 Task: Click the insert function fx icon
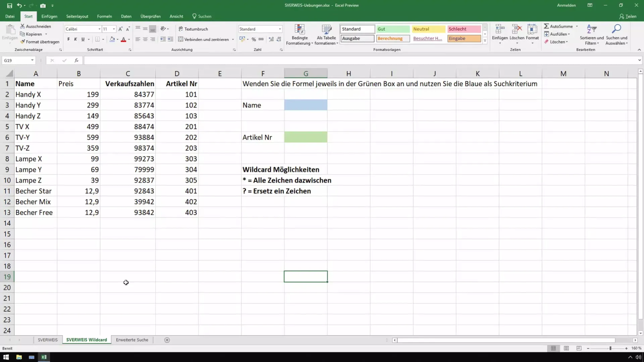(76, 60)
